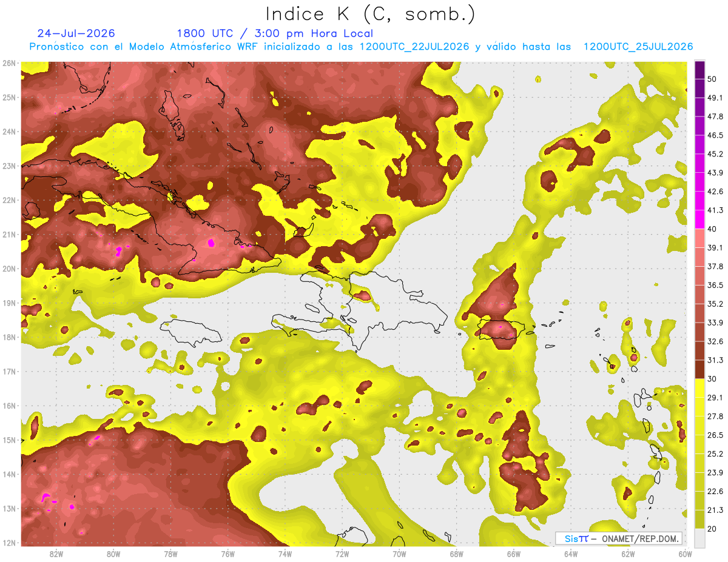The height and width of the screenshot is (562, 728).
Task: Click the latitude label '18N'
Action: pyautogui.click(x=8, y=337)
